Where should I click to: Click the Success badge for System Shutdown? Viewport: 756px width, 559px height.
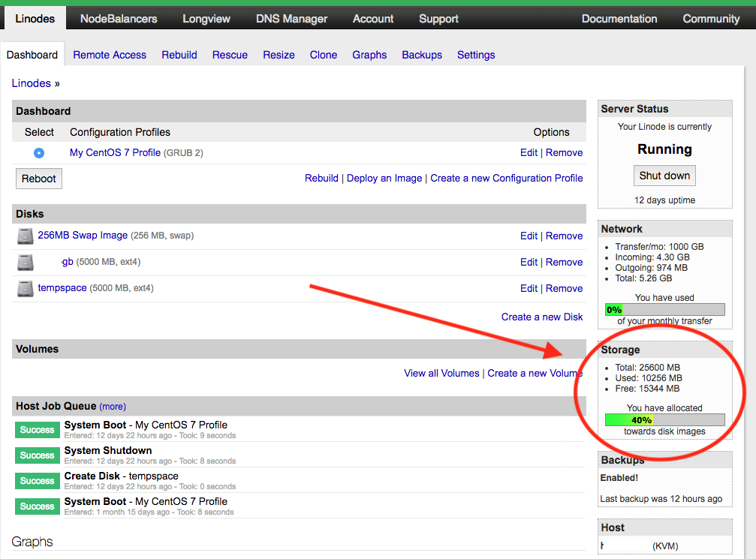point(37,455)
